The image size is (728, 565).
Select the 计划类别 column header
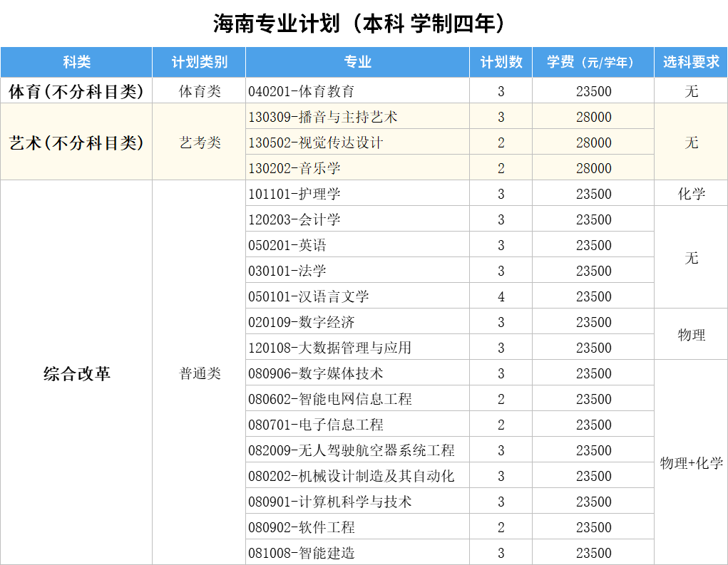click(x=199, y=62)
